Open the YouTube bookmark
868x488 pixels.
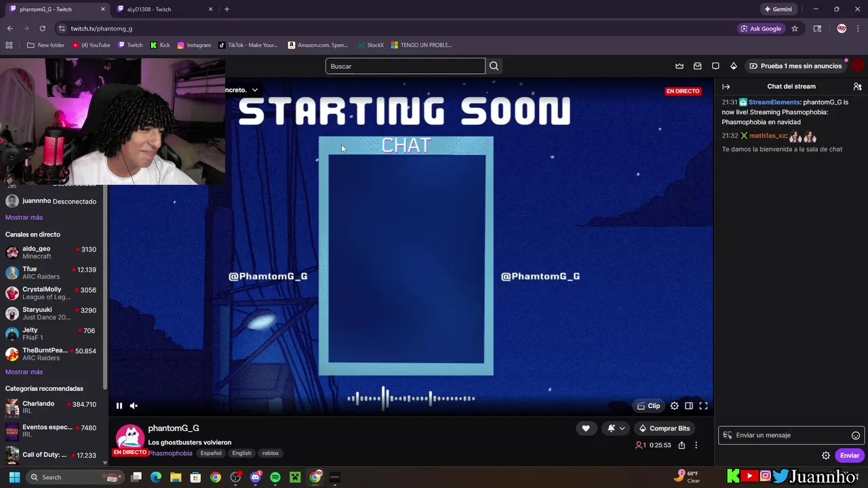[x=91, y=45]
